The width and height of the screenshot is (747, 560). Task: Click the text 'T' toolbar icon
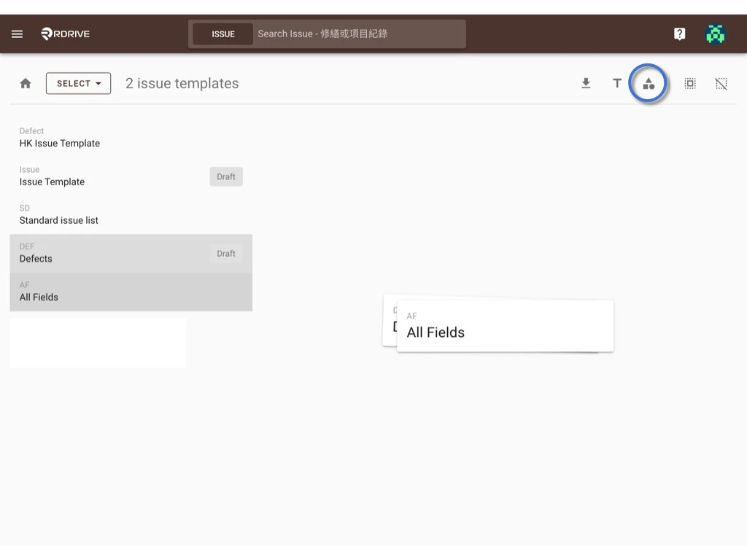(617, 83)
